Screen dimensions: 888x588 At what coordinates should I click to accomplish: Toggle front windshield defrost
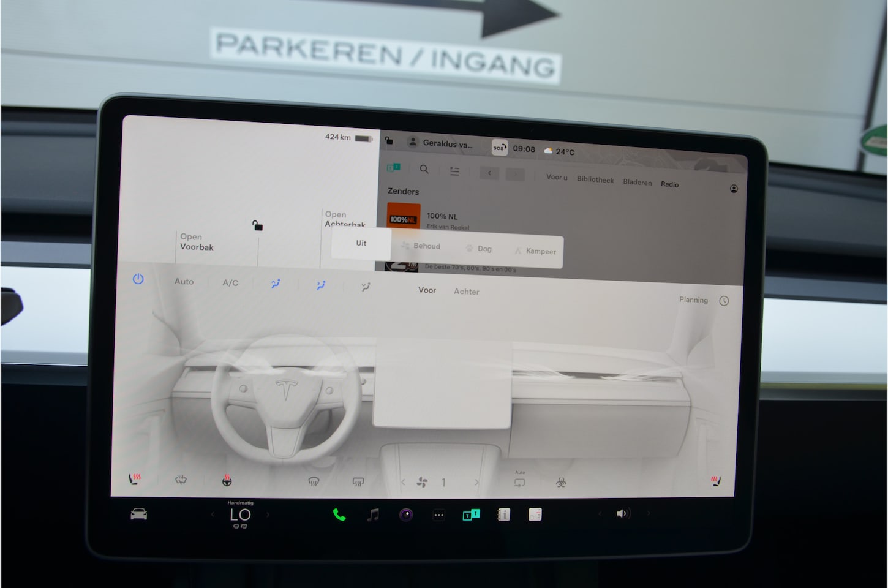pyautogui.click(x=314, y=482)
